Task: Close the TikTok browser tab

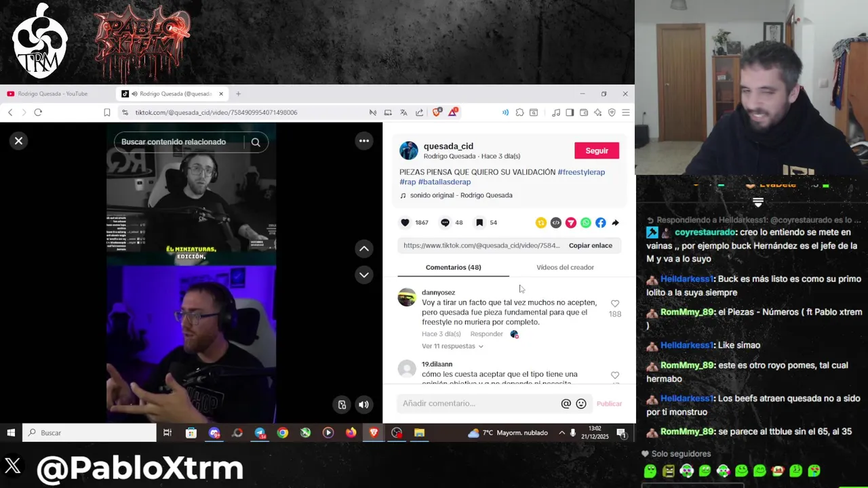Action: coord(221,94)
